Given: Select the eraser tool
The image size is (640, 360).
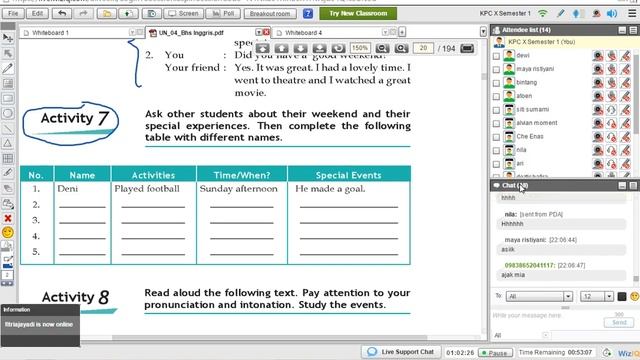Looking at the screenshot, I should [x=8, y=188].
